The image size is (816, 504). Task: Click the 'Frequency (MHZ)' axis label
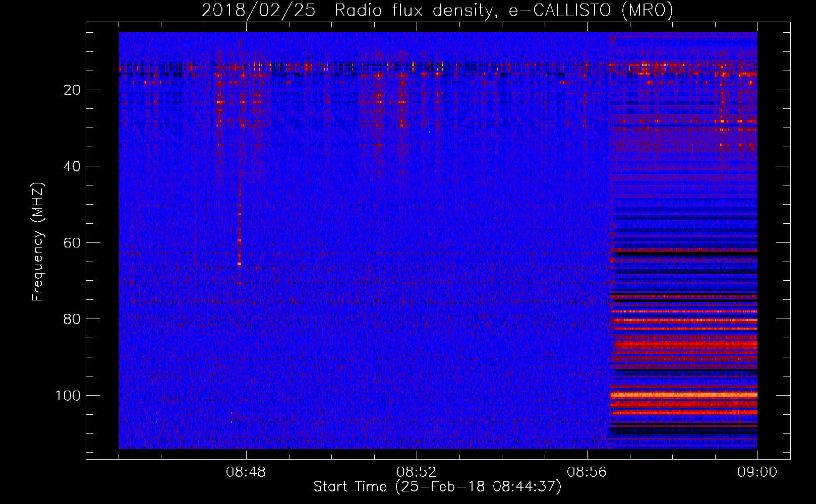coord(38,242)
